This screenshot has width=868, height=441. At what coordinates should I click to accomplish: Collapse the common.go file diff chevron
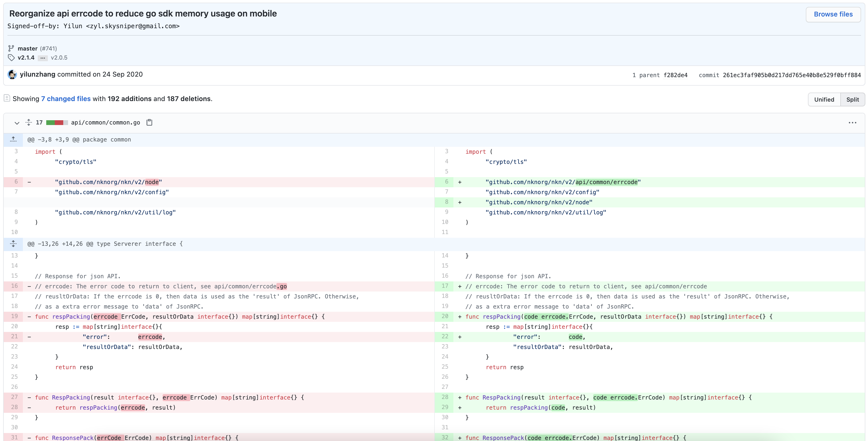click(17, 123)
